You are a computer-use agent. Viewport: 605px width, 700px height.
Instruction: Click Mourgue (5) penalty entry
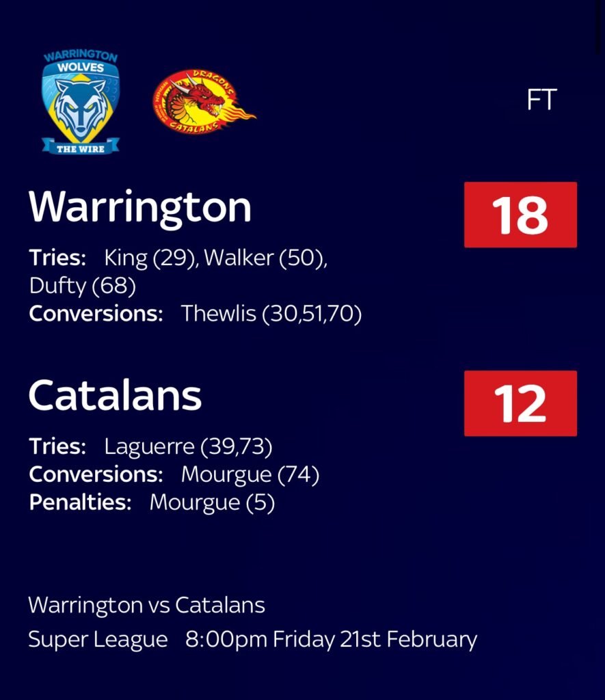[x=212, y=502]
